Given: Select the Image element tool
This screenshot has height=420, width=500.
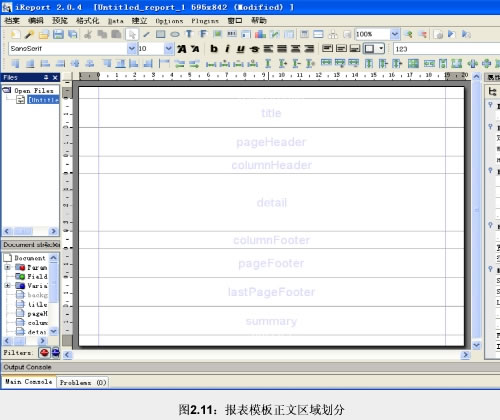Looking at the screenshot, I should click(217, 34).
